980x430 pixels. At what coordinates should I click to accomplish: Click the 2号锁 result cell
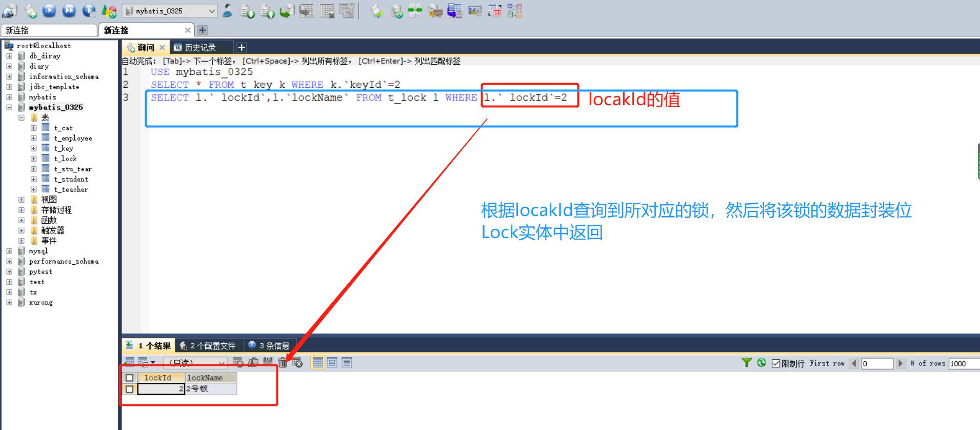click(211, 389)
